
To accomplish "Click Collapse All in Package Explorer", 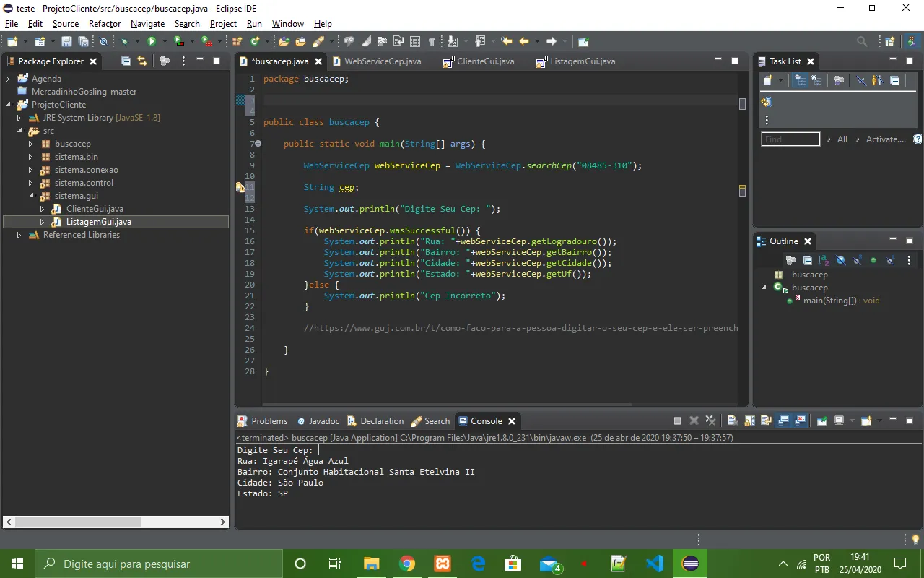I will pos(126,61).
